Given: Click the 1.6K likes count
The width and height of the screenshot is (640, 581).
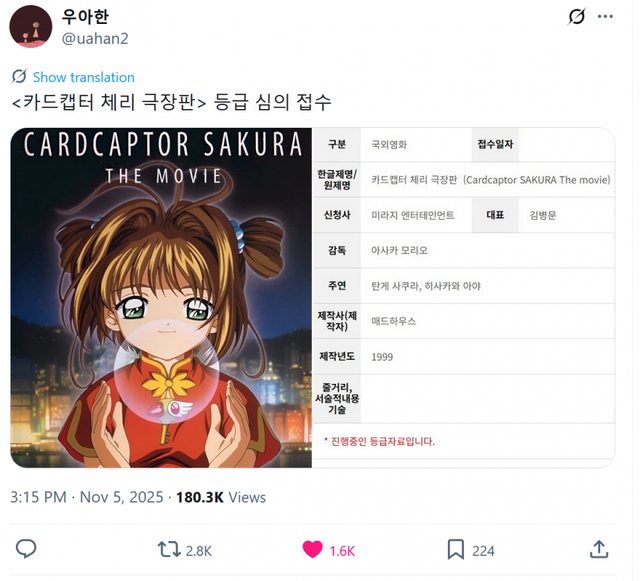Looking at the screenshot, I should click(342, 551).
